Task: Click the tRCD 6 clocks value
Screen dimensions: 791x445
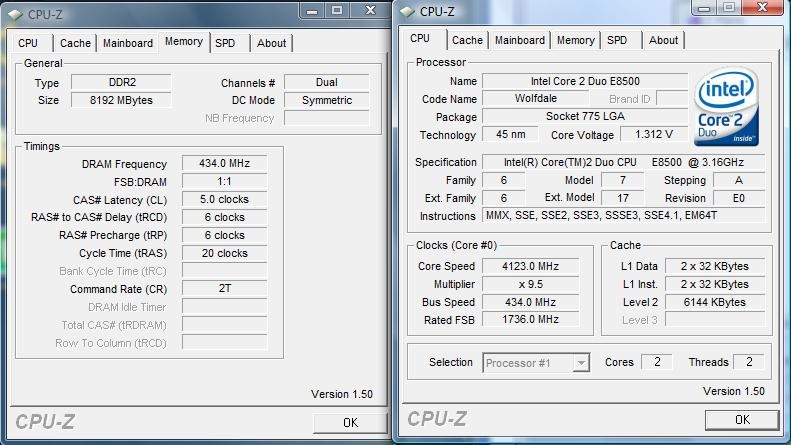Action: 224,217
